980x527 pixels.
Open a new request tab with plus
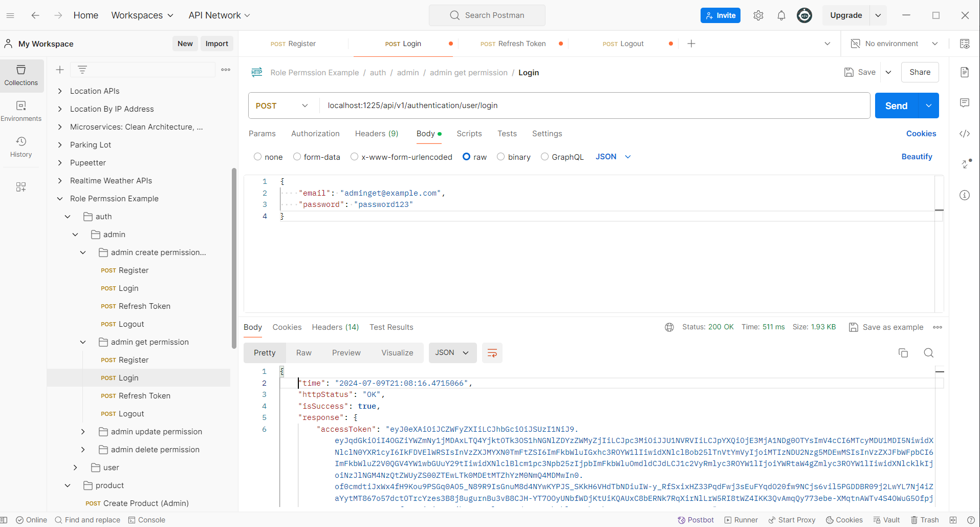[691, 44]
